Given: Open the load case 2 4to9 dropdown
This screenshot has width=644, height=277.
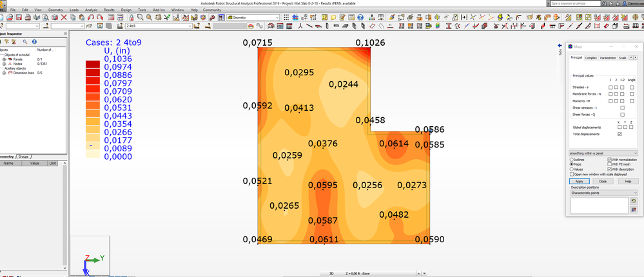Looking at the screenshot, I should tap(159, 26).
